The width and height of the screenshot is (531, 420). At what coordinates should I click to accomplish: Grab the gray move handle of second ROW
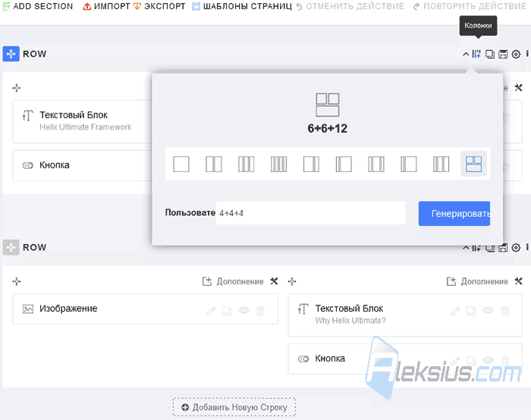[11, 247]
